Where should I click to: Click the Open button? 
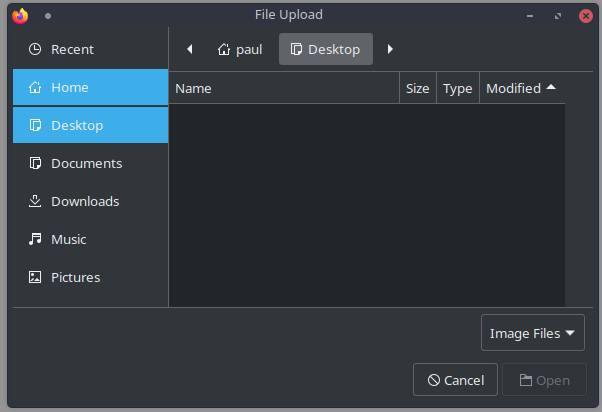(x=544, y=380)
